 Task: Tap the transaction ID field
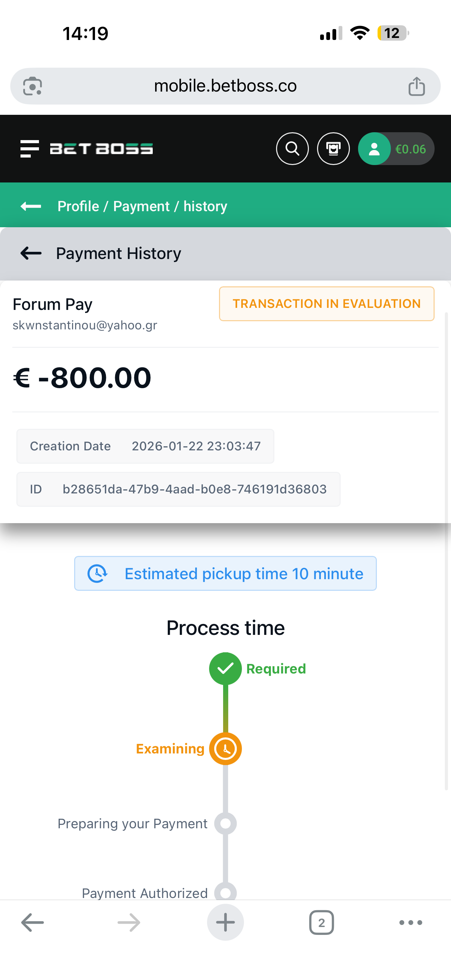point(178,489)
